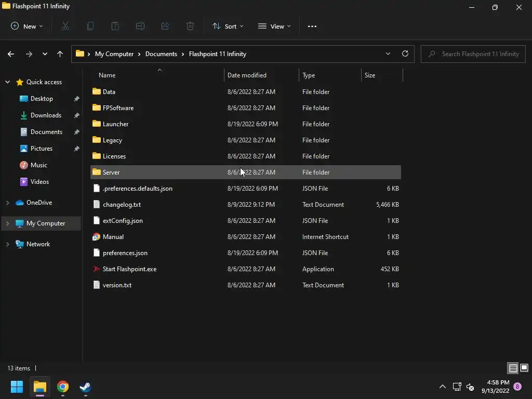Image resolution: width=532 pixels, height=399 pixels.
Task: Click the Search Flashpoint 11 Infinity box
Action: (473, 54)
